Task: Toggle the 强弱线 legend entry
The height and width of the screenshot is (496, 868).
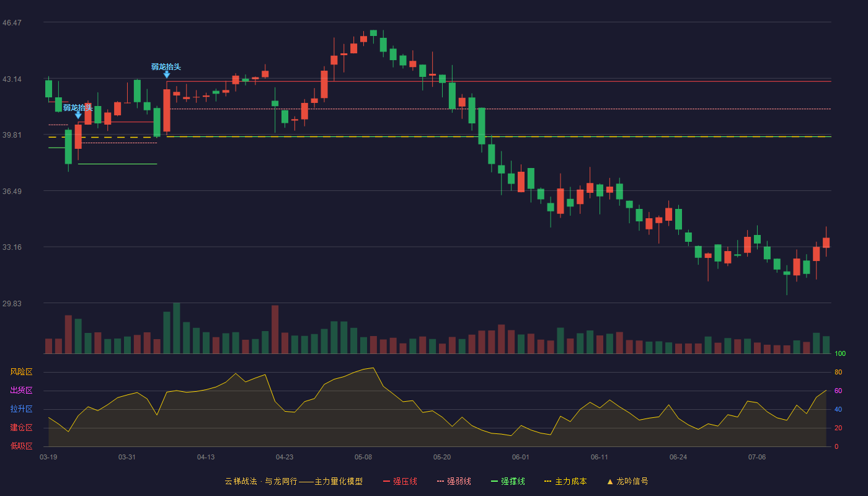Action: tap(454, 481)
